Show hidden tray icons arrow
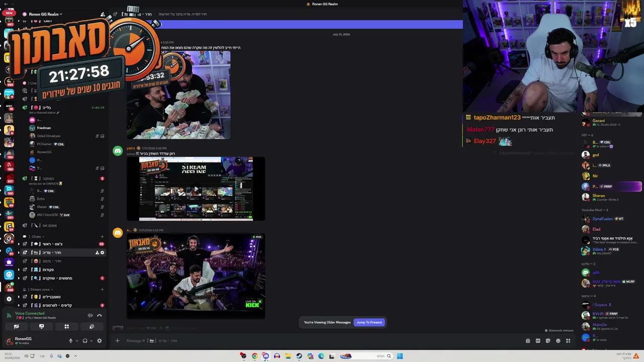Image resolution: width=644 pixels, height=362 pixels. [x=75, y=356]
